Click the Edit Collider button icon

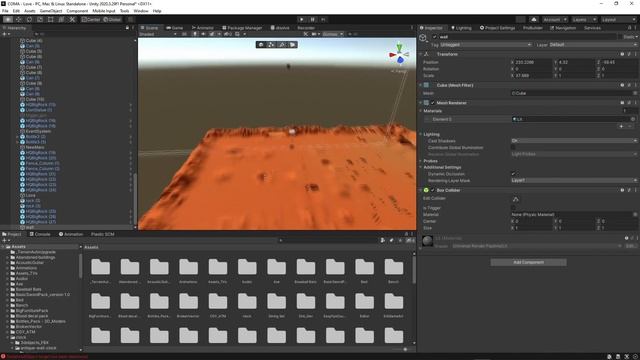(x=516, y=199)
